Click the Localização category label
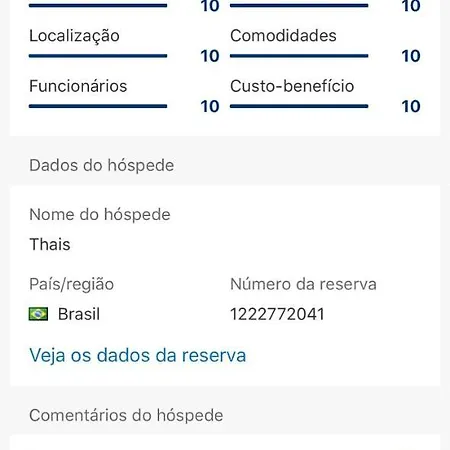Viewport: 450px width, 450px height. click(74, 36)
